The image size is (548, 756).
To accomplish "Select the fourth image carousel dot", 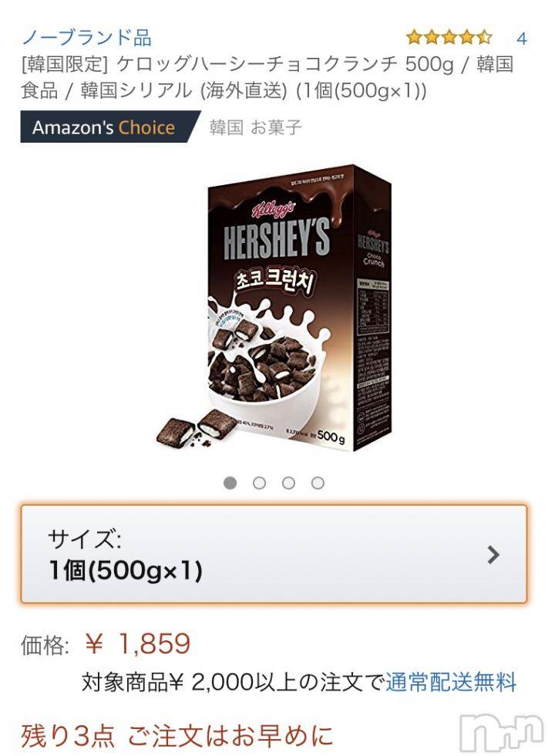I will (318, 483).
